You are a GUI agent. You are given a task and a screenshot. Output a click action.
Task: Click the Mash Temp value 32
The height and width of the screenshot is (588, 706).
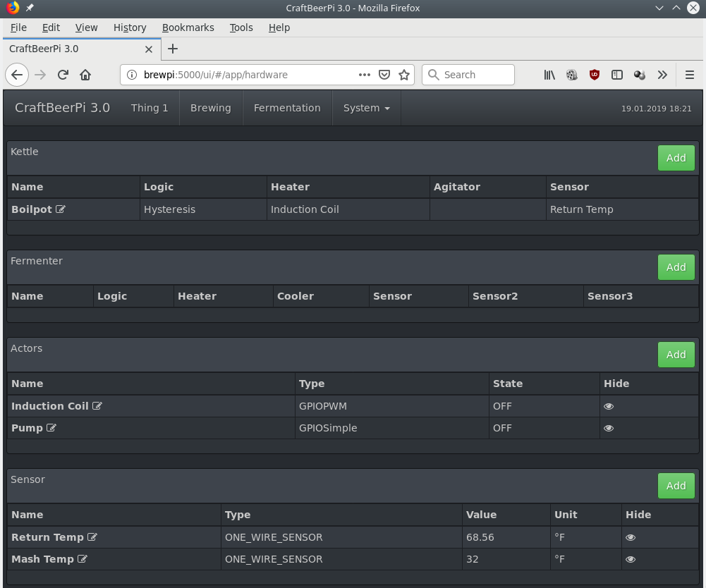(473, 559)
